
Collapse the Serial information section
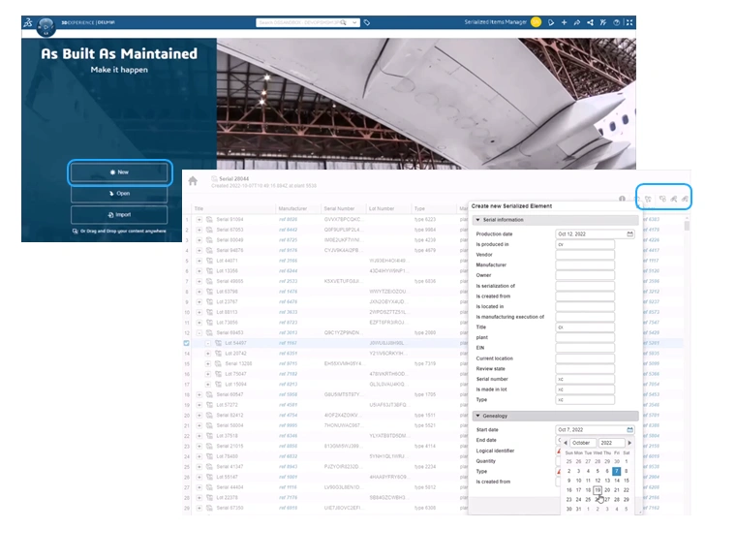pyautogui.click(x=477, y=220)
